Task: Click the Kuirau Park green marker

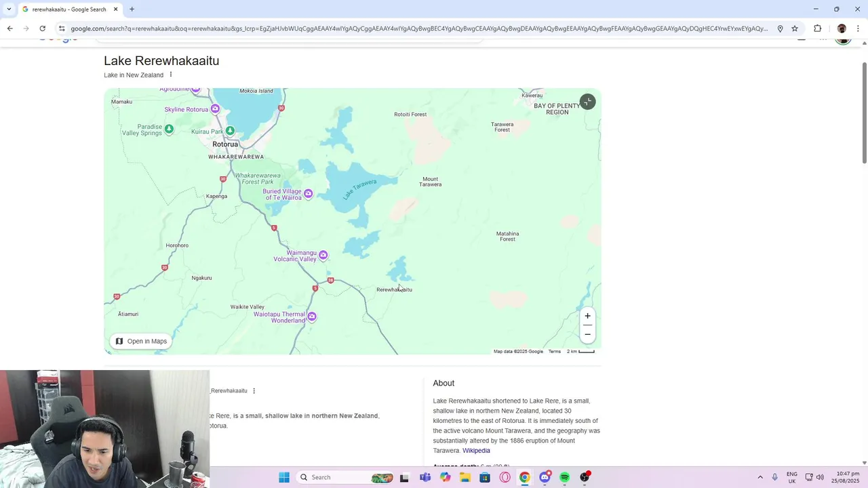Action: click(230, 130)
